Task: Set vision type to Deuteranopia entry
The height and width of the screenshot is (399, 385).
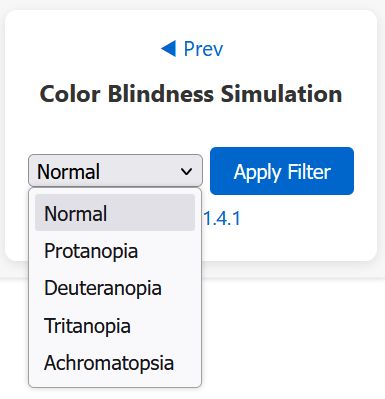Action: coord(115,288)
